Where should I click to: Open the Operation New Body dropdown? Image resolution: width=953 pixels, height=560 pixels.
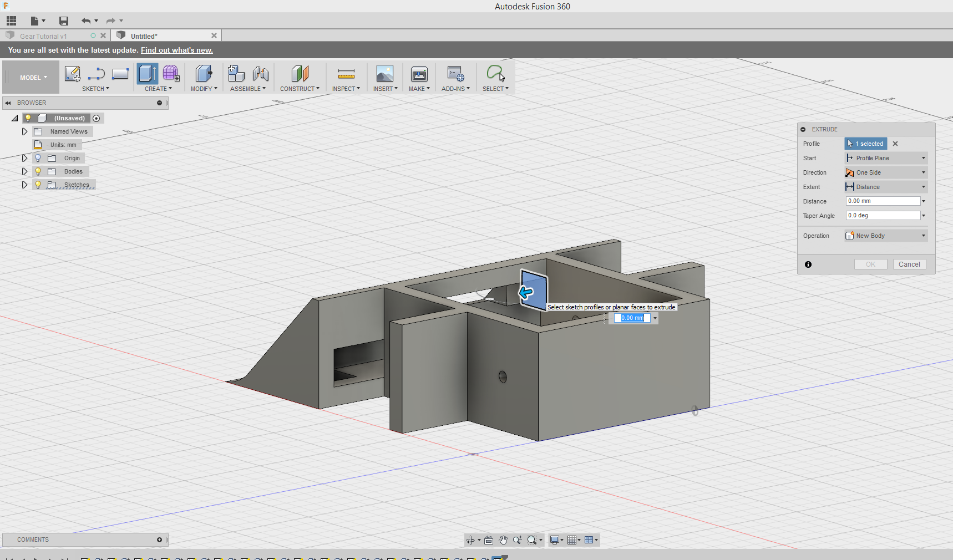[886, 236]
